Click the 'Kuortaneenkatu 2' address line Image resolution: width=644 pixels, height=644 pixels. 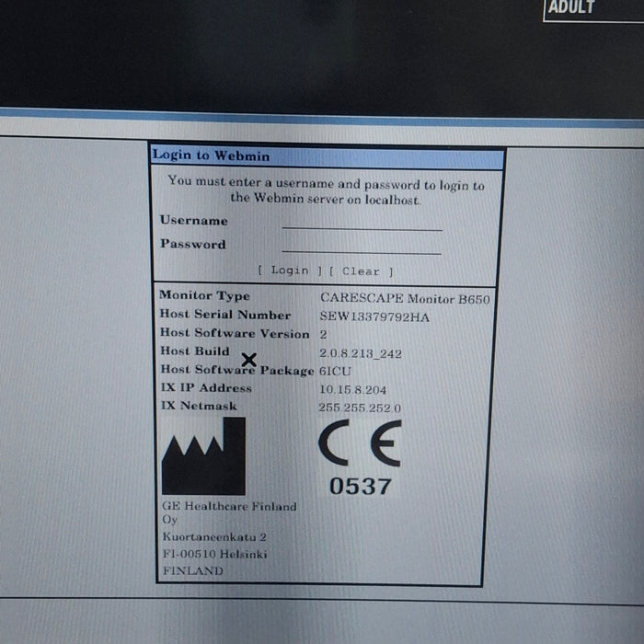pos(214,536)
